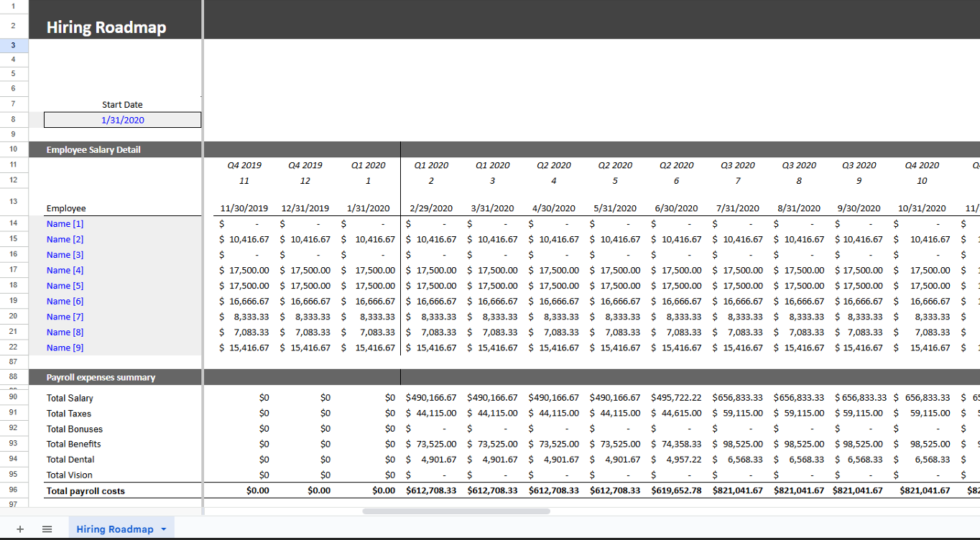Select Total Taxes $0 under 12/31/2019

(x=325, y=414)
